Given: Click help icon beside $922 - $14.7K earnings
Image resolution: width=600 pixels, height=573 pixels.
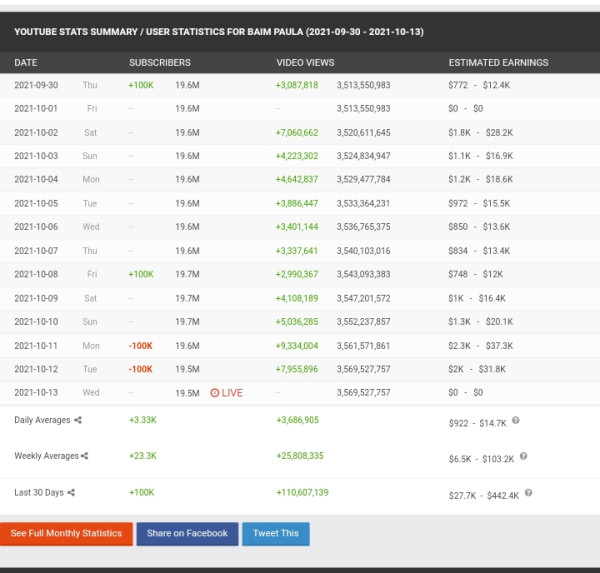Looking at the screenshot, I should tap(516, 420).
